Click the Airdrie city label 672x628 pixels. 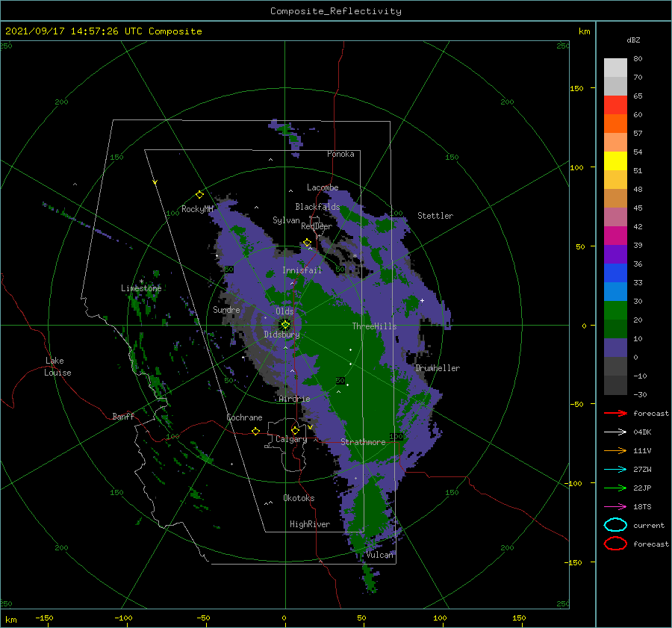(294, 399)
